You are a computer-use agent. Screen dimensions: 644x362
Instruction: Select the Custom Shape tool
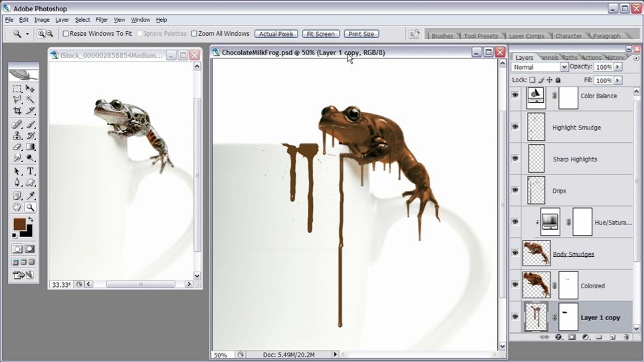(30, 182)
